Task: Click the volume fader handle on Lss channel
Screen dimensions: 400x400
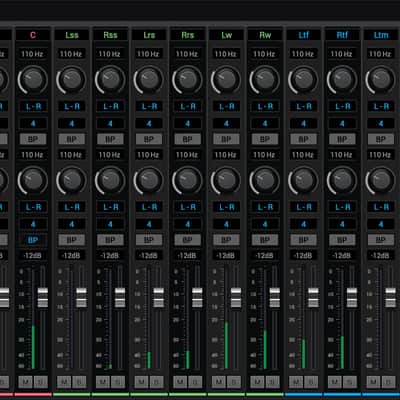Action: tap(81, 297)
